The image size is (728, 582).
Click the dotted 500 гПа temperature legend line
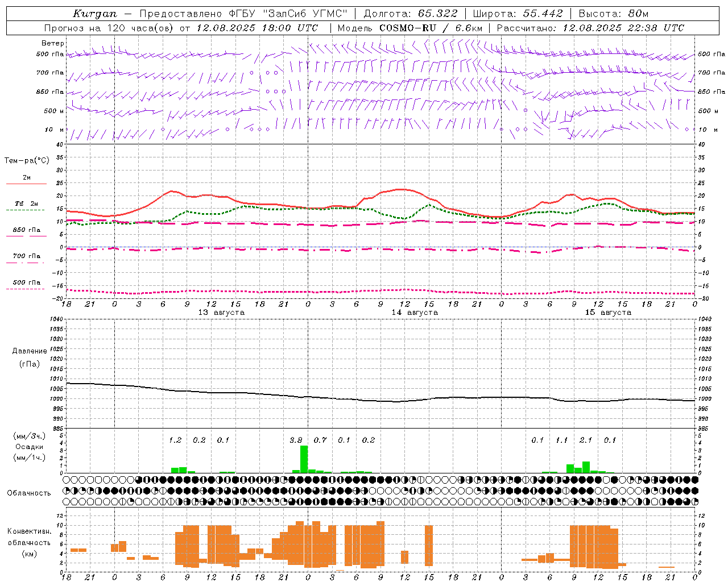tap(26, 289)
